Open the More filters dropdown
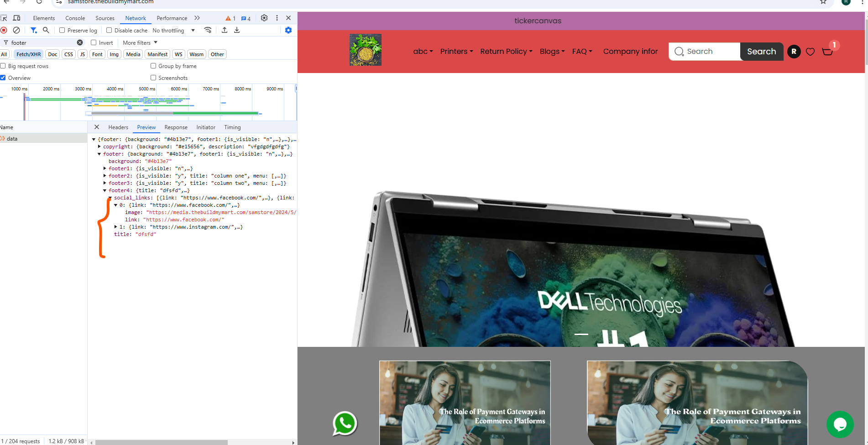The width and height of the screenshot is (868, 445). pos(140,42)
